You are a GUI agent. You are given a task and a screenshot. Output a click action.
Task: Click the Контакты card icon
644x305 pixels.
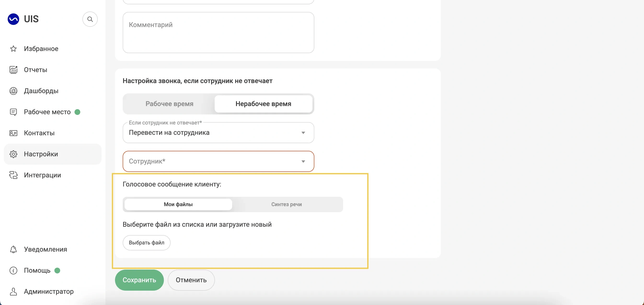pyautogui.click(x=13, y=133)
